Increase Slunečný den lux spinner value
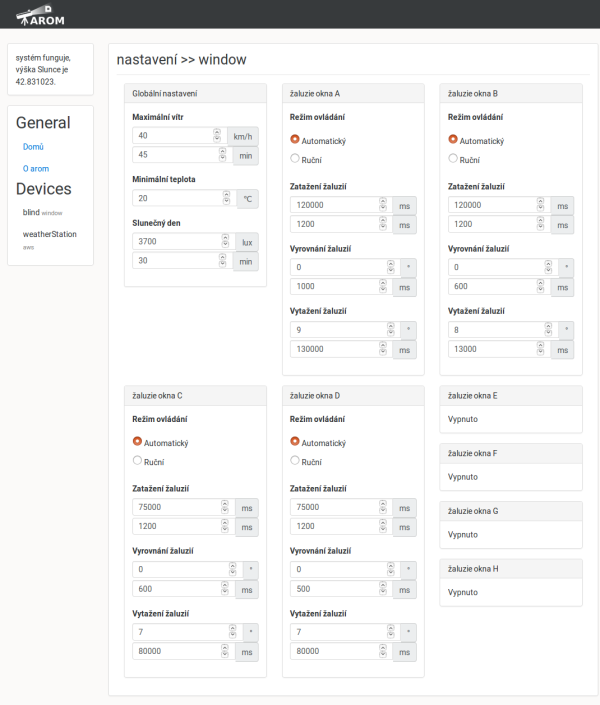Screen dimensions: 600x705 (x=225, y=238)
